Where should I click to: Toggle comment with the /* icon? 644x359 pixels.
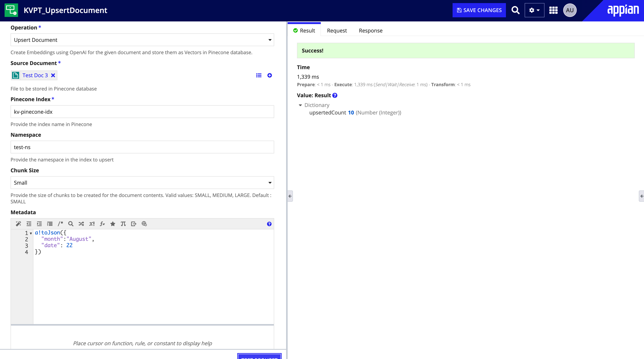point(60,224)
